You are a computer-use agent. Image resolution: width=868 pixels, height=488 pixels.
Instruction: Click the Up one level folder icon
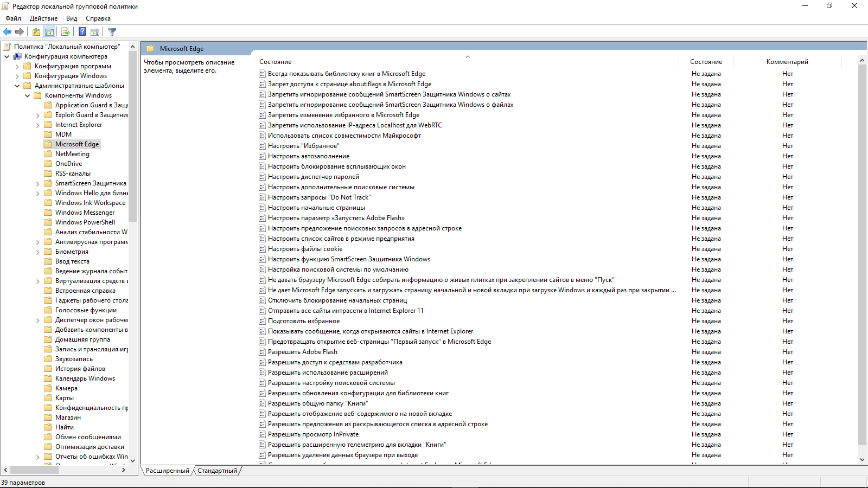(x=36, y=32)
